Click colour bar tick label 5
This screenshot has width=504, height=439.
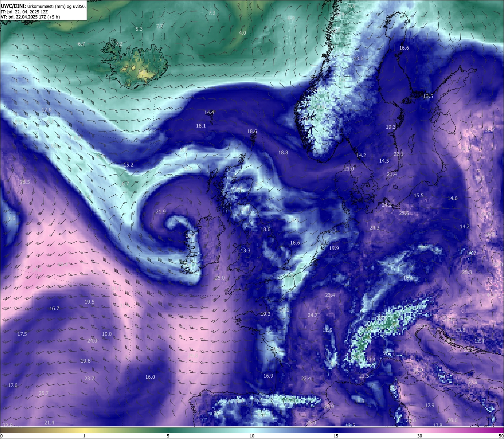tap(168, 436)
